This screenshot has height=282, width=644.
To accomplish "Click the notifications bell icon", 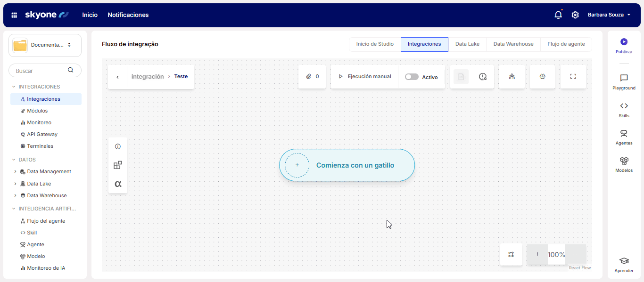I will 558,15.
